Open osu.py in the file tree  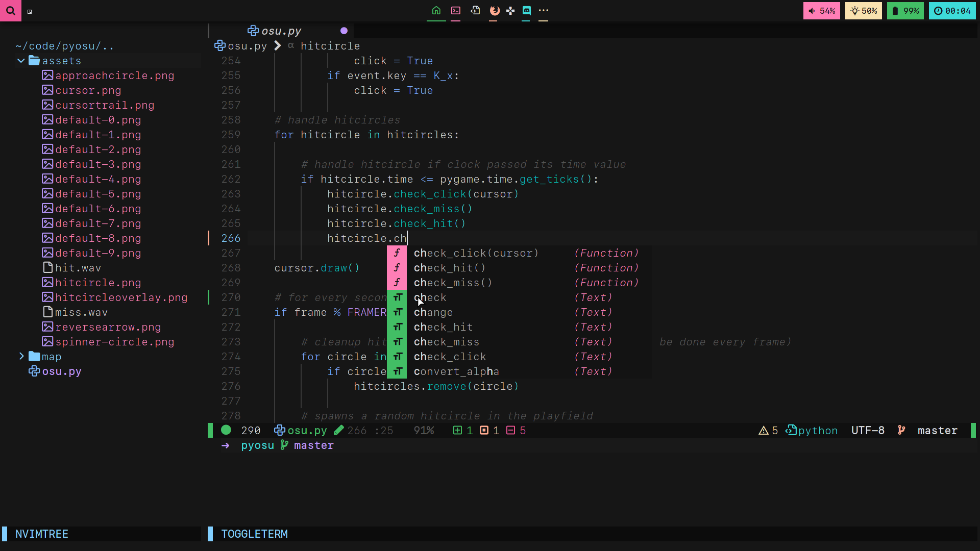pos(61,371)
